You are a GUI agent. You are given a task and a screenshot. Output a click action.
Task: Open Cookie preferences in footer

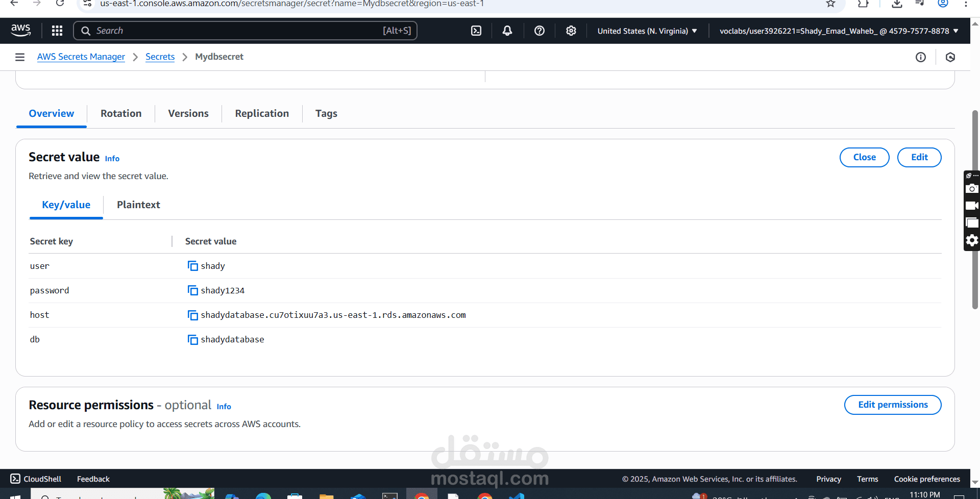(x=927, y=479)
